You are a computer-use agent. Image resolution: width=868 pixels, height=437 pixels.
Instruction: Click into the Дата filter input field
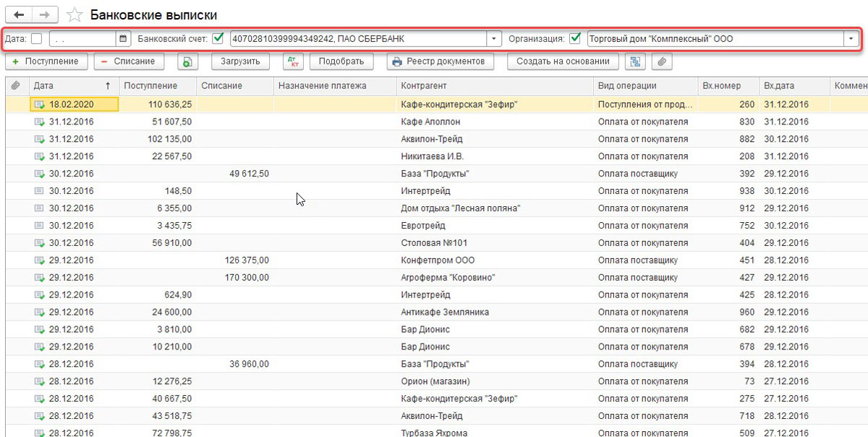pyautogui.click(x=81, y=38)
